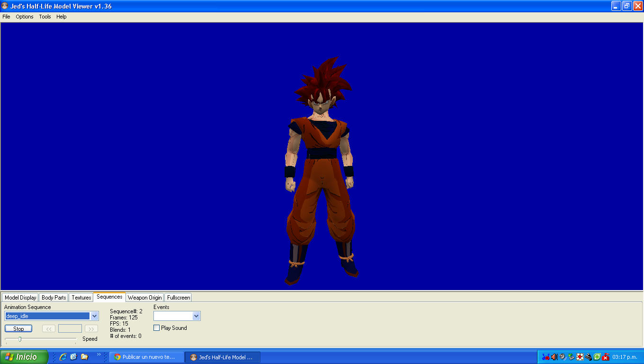Image resolution: width=644 pixels, height=364 pixels.
Task: Open the File menu
Action: 6,17
